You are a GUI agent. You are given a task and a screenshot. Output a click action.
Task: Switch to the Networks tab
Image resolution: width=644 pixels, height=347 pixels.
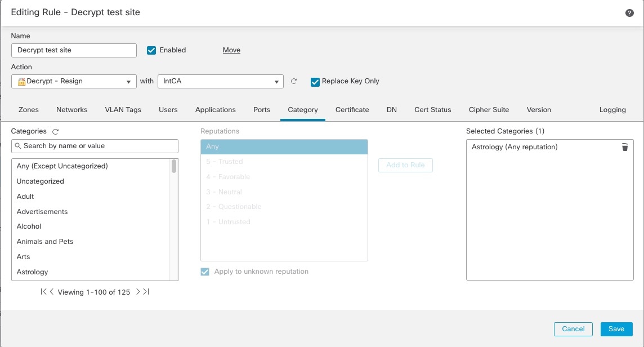coord(72,110)
